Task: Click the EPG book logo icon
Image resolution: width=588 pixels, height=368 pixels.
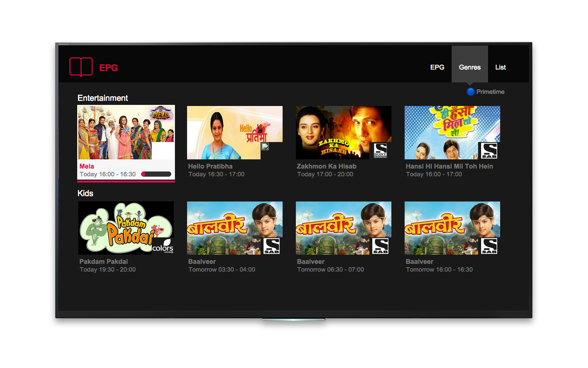Action: pyautogui.click(x=81, y=67)
